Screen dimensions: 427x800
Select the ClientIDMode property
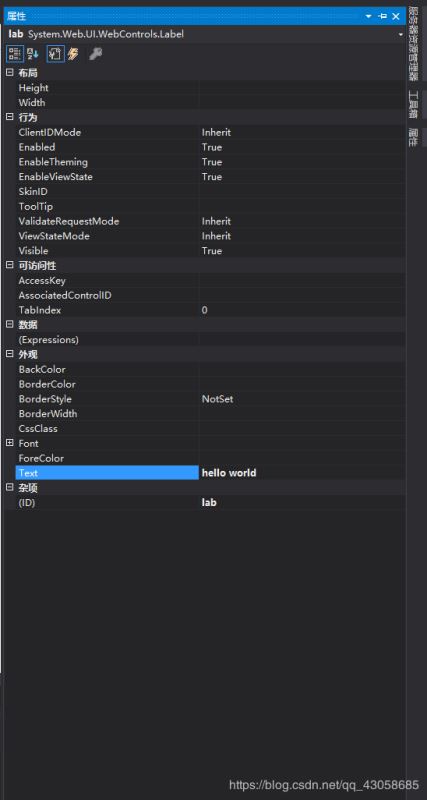click(50, 132)
